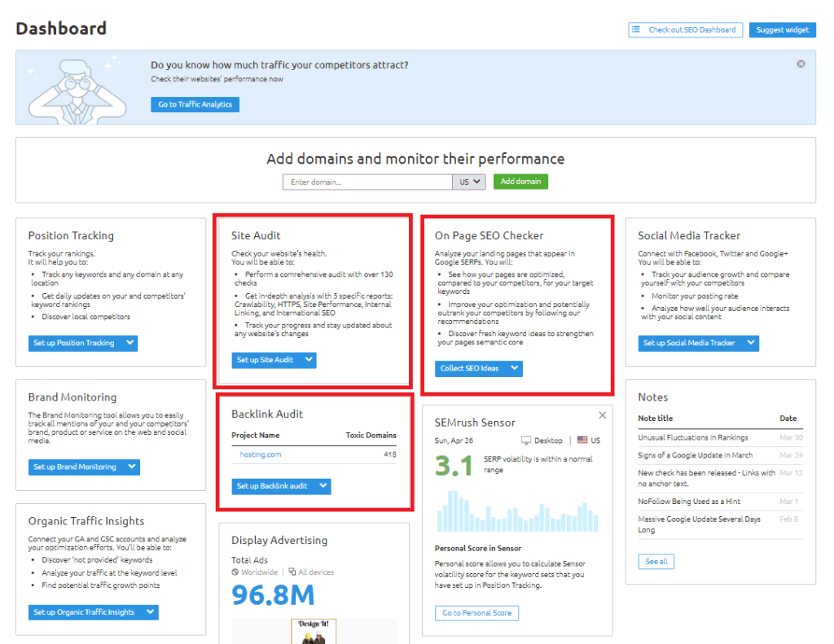Open note Massive Google Update Several Days Long
This screenshot has width=834, height=644.
(699, 524)
